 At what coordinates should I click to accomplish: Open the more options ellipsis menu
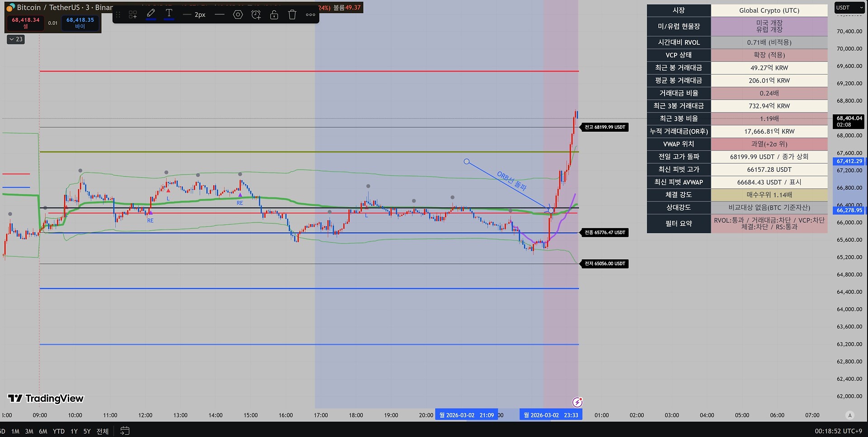pos(311,15)
